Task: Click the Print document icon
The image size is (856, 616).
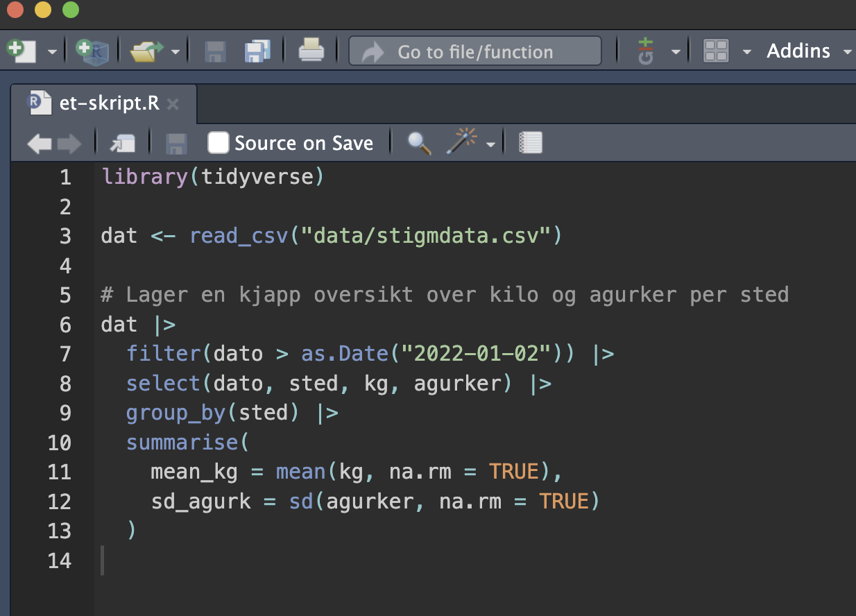Action: point(311,51)
